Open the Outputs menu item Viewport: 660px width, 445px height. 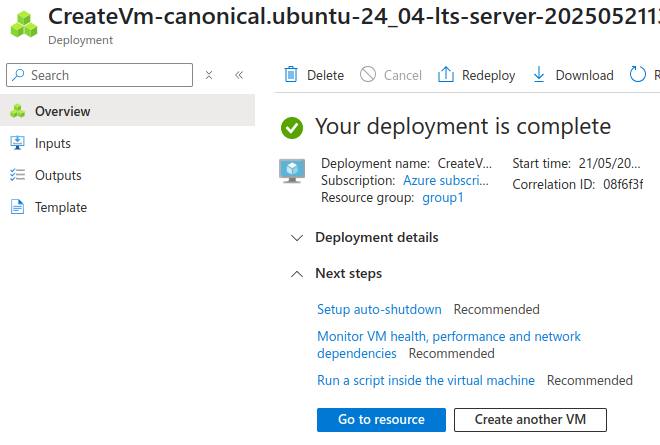pos(128,175)
